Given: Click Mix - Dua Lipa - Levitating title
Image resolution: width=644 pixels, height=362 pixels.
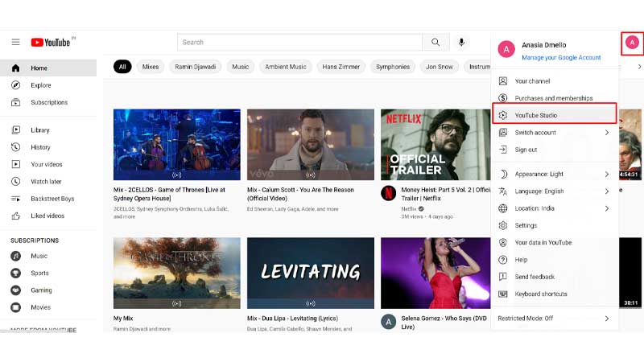Looking at the screenshot, I should 292,318.
